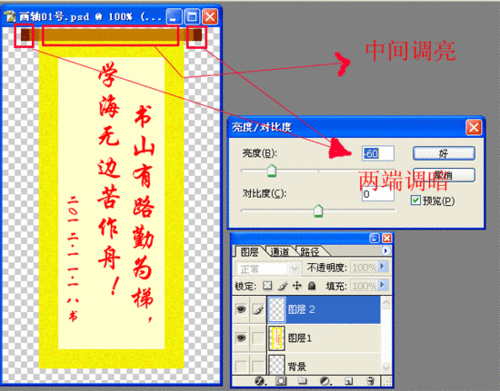Toggle the link box on layer 图层1
The height and width of the screenshot is (391, 500).
coord(258,338)
